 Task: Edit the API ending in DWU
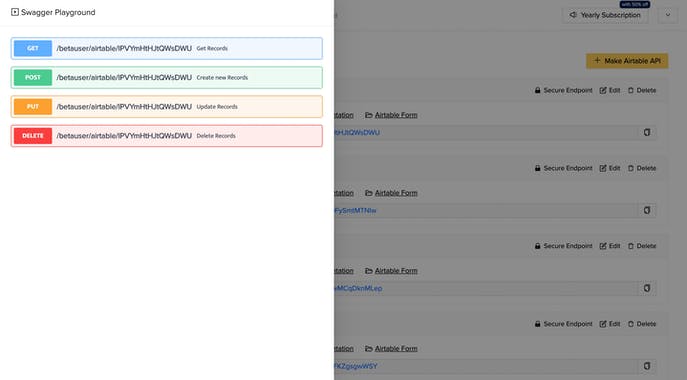click(x=610, y=90)
